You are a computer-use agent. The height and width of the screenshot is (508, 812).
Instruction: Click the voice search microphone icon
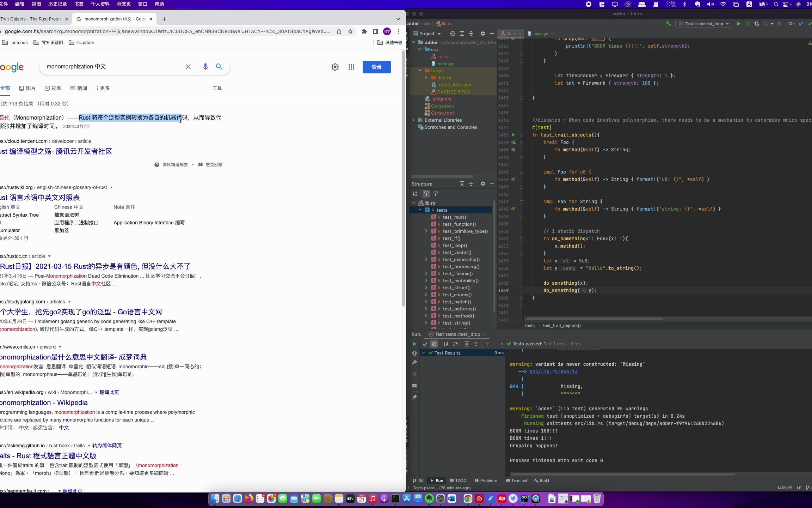tap(205, 67)
